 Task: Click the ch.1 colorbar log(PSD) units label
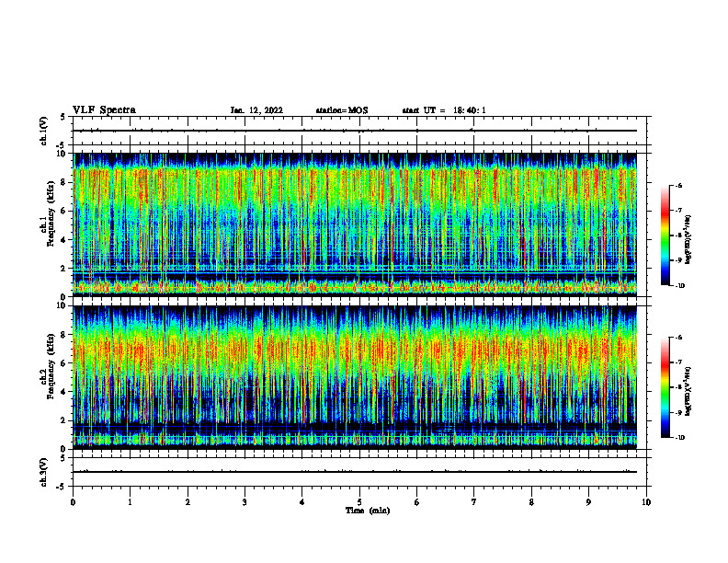point(688,240)
